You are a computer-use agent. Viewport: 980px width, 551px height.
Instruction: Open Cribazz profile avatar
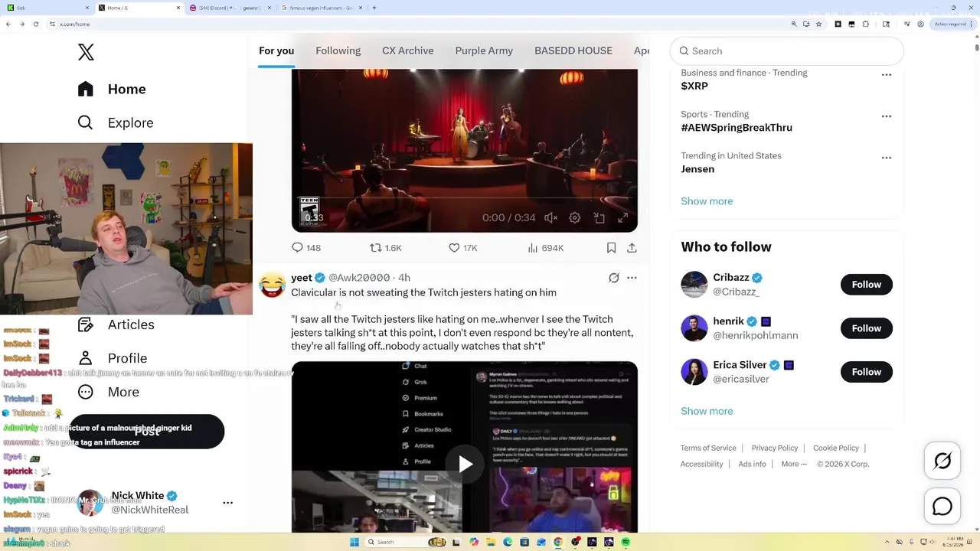pyautogui.click(x=694, y=285)
